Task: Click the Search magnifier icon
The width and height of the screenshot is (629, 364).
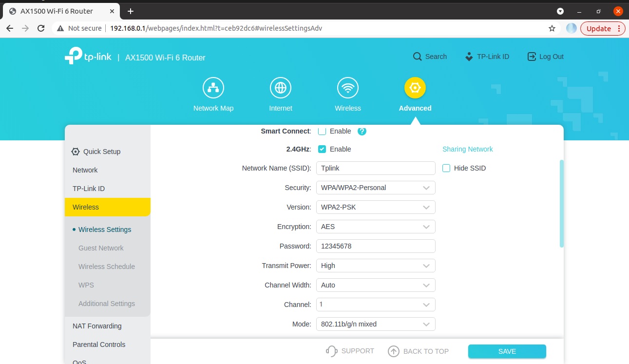Action: click(417, 57)
